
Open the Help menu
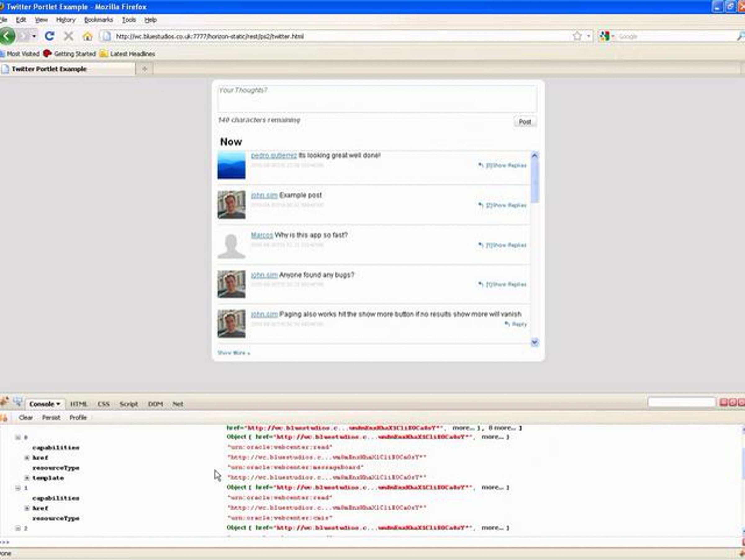151,20
